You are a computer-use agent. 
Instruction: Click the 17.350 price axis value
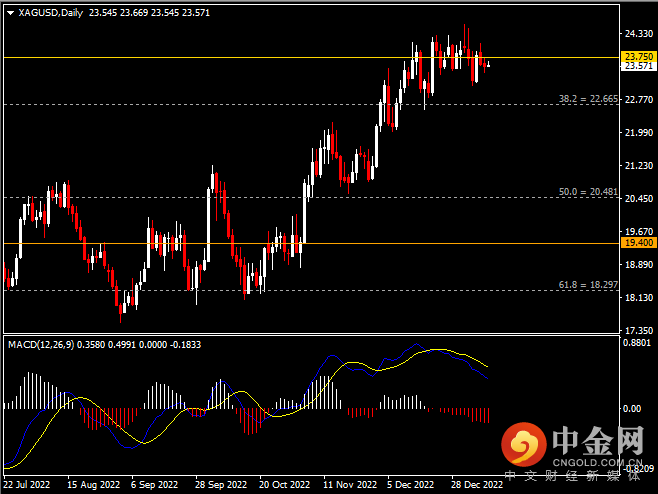coord(637,330)
